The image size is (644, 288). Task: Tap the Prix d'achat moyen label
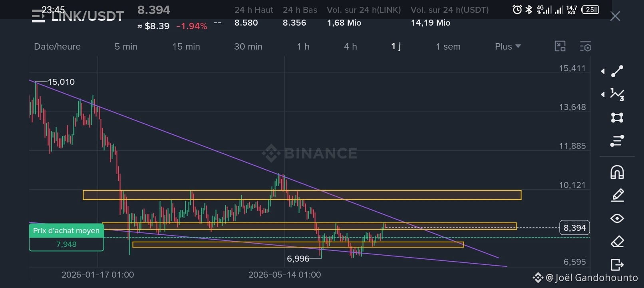(x=66, y=231)
